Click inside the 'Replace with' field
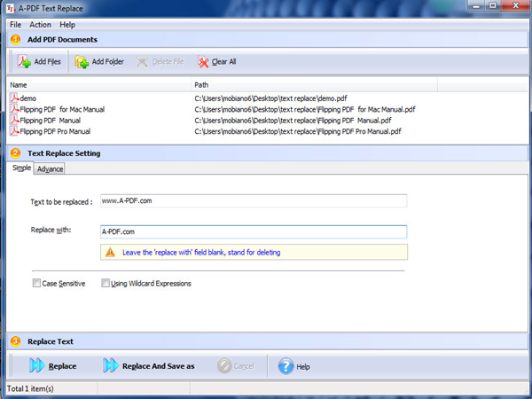532x399 pixels. pos(254,231)
